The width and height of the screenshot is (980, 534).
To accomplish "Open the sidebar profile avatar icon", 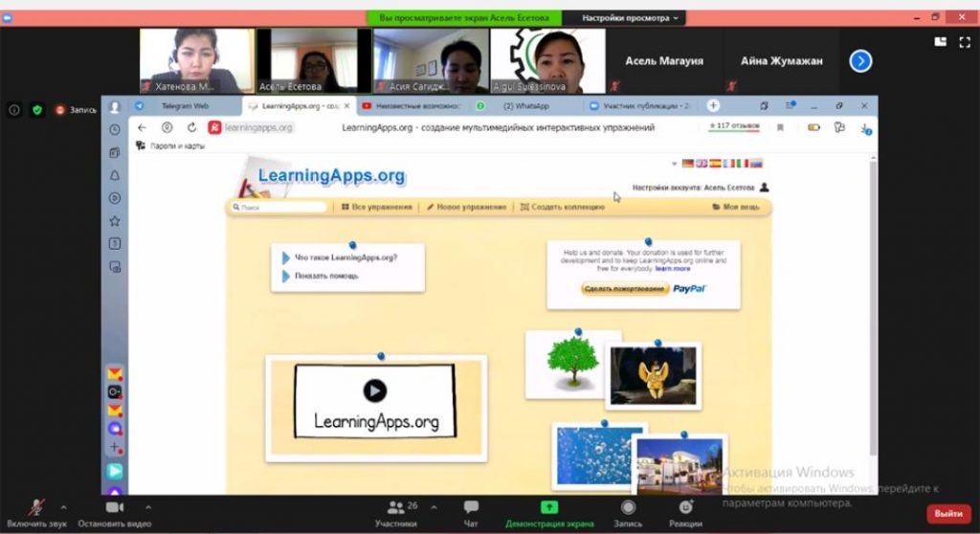I will pos(115,107).
